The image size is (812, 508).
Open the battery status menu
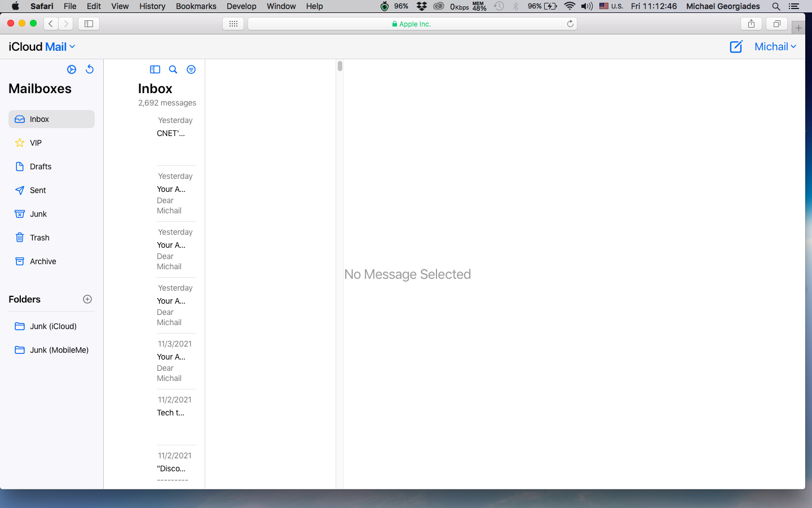(542, 6)
